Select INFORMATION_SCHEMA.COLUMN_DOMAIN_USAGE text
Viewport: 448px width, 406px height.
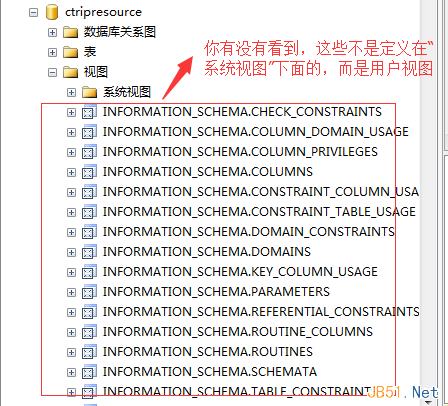coord(256,132)
